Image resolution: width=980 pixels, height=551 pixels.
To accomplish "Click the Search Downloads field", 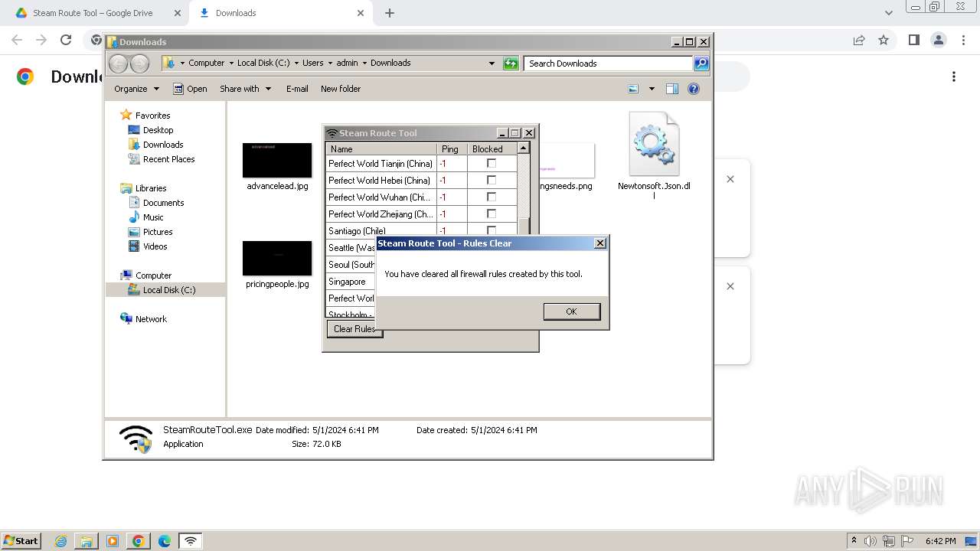I will pyautogui.click(x=609, y=64).
